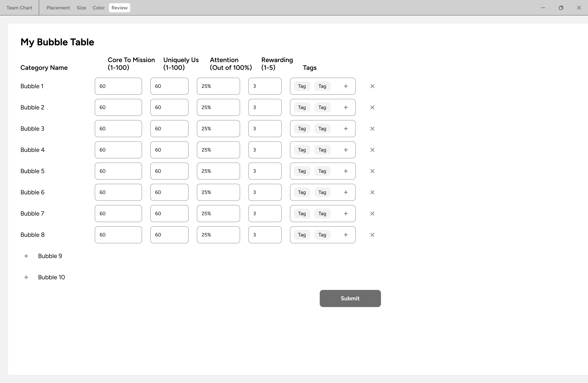The height and width of the screenshot is (383, 588).
Task: Remove the Bubble 3 row
Action: 372,129
